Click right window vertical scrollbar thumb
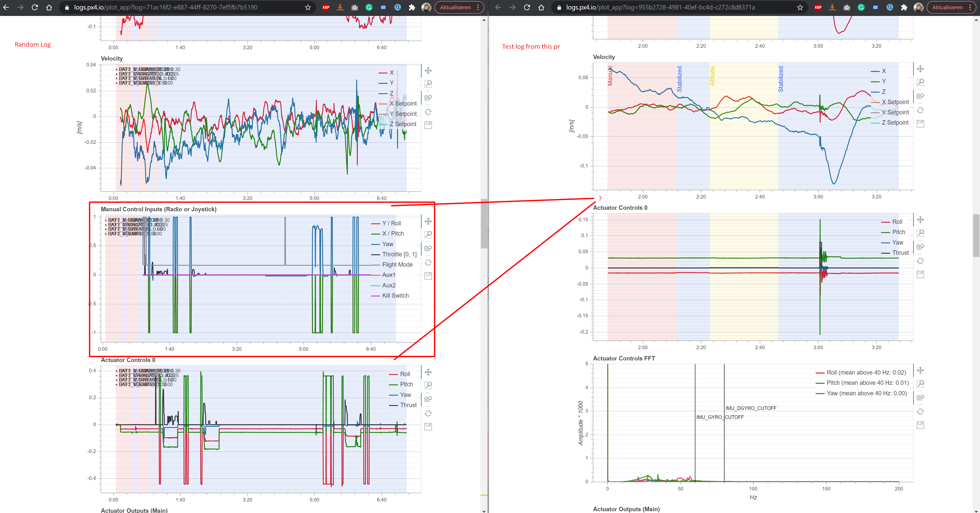This screenshot has width=980, height=513. click(976, 235)
